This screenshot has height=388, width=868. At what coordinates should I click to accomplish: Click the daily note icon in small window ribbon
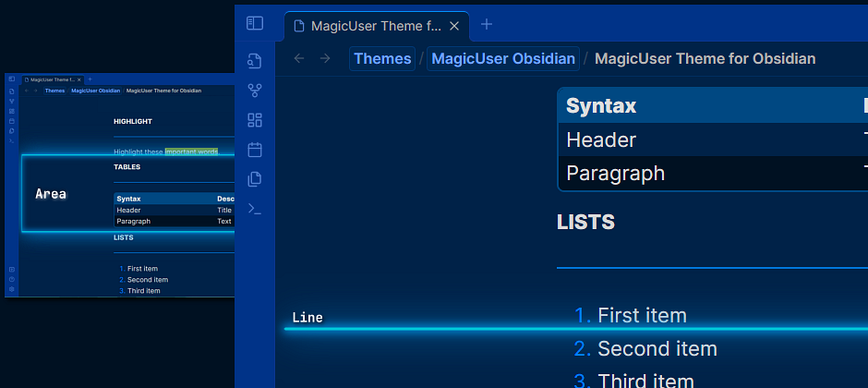[12, 121]
